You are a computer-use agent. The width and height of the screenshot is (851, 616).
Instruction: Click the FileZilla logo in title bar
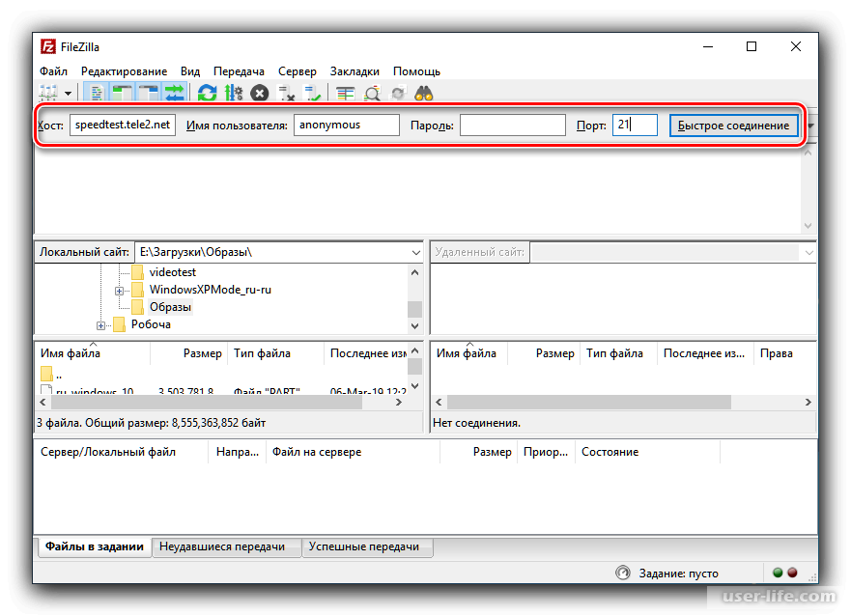pos(47,46)
